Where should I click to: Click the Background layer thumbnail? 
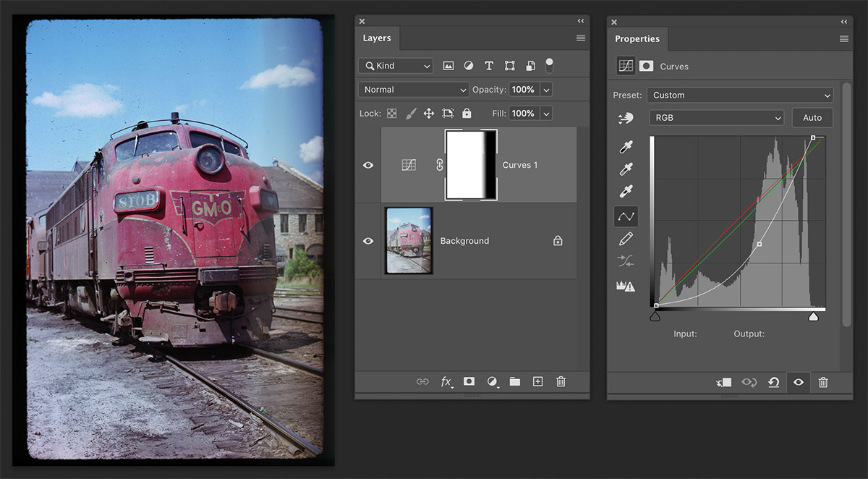pyautogui.click(x=408, y=240)
